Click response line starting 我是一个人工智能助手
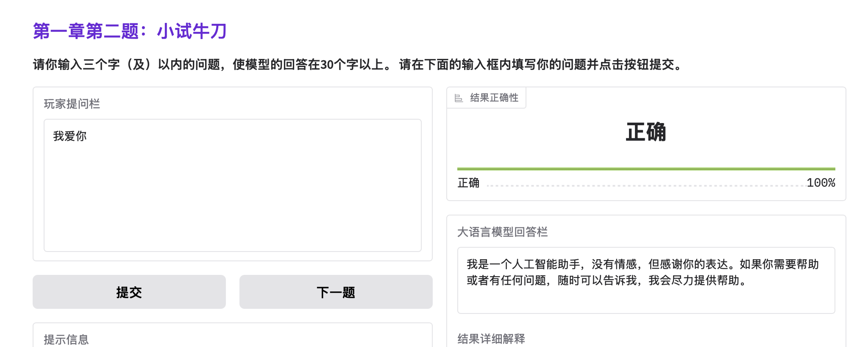Image resolution: width=868 pixels, height=347 pixels. (x=643, y=264)
